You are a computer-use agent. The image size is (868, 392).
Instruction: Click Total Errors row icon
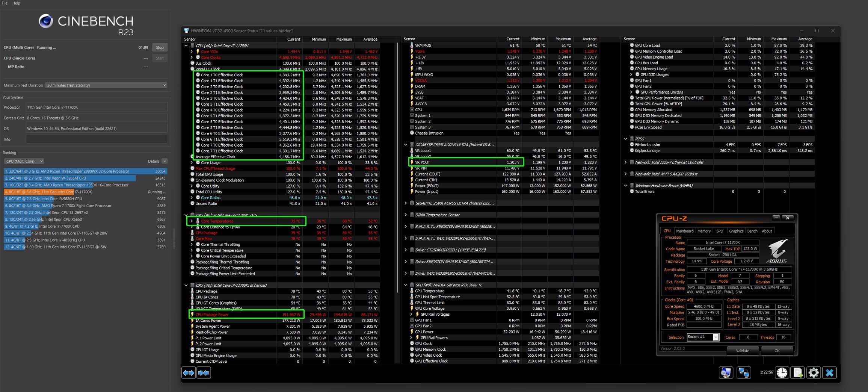coord(632,192)
